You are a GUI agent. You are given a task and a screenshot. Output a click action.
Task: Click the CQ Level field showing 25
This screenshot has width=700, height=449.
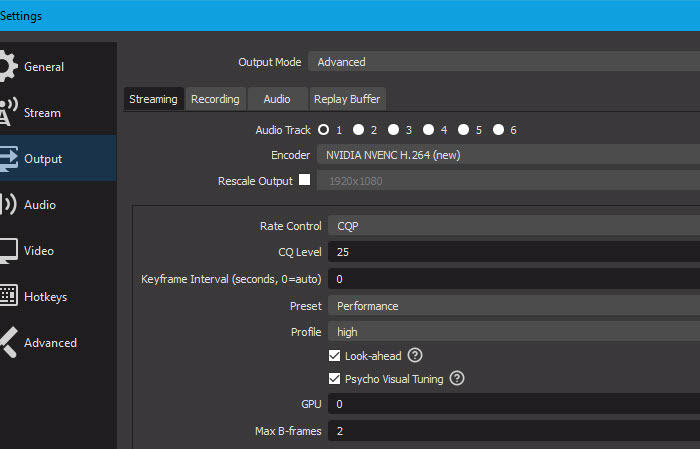click(x=514, y=252)
